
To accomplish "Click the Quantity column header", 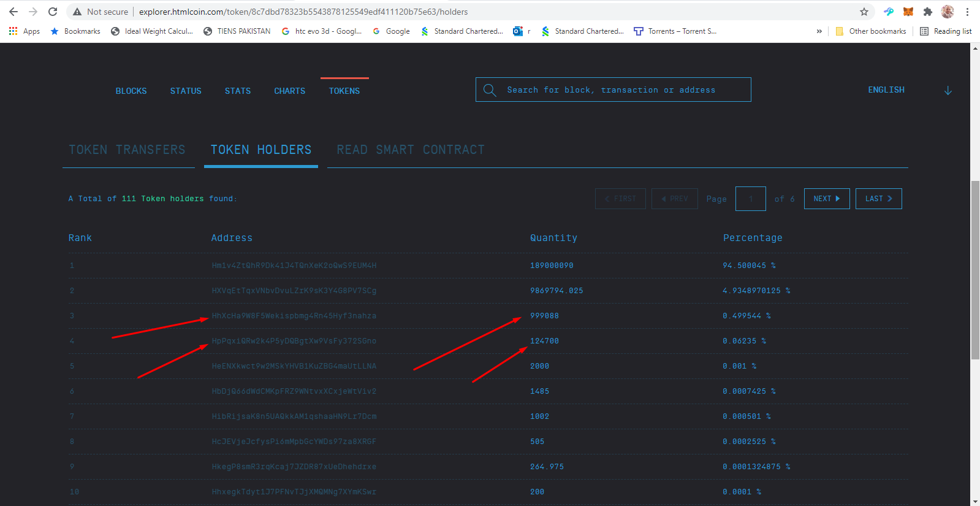I will (553, 238).
